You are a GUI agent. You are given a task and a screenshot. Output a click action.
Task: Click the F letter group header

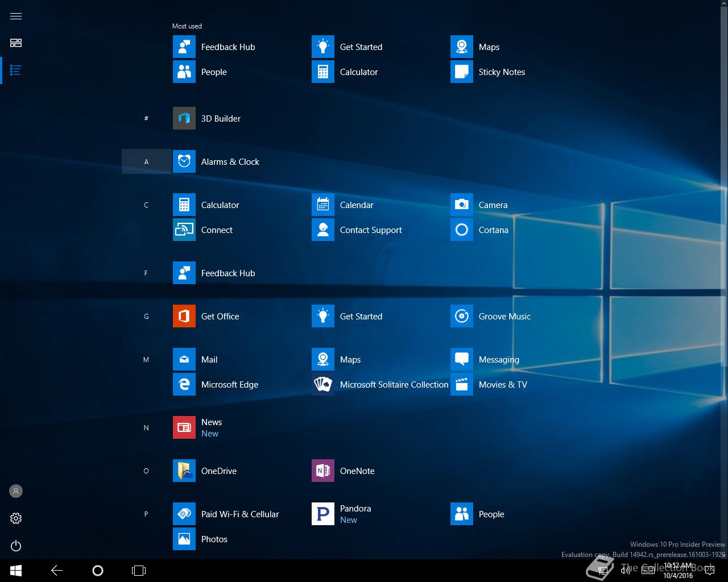coord(146,273)
